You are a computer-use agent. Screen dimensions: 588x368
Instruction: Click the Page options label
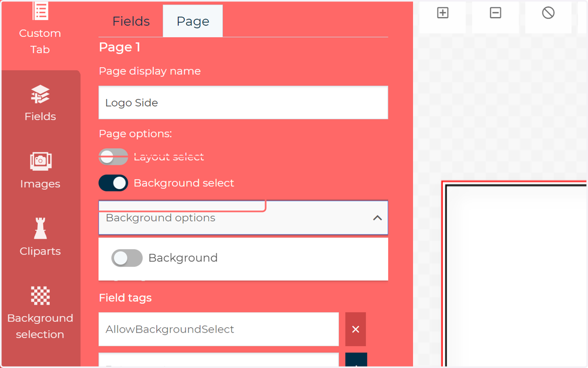(x=135, y=133)
